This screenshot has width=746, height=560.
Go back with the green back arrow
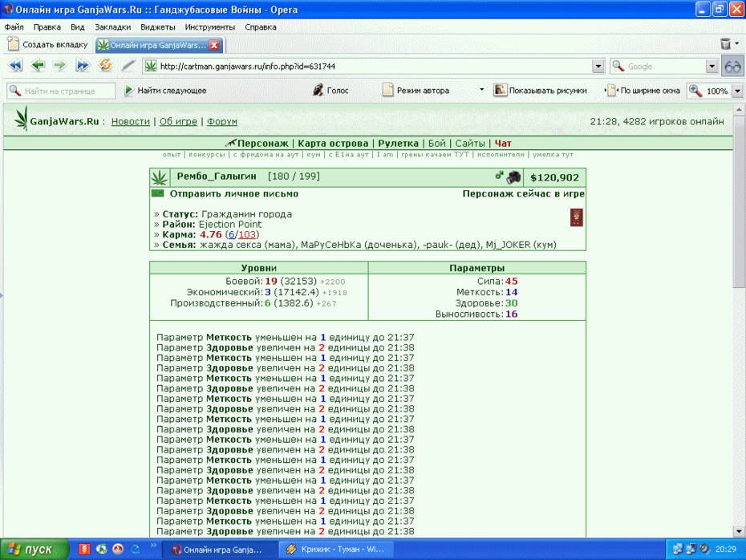click(x=38, y=66)
